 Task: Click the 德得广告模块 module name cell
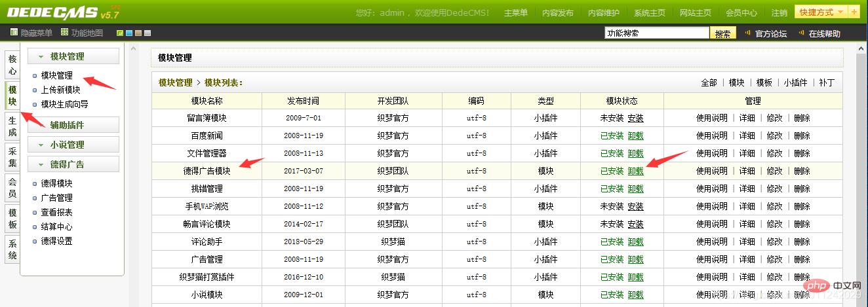pyautogui.click(x=207, y=171)
